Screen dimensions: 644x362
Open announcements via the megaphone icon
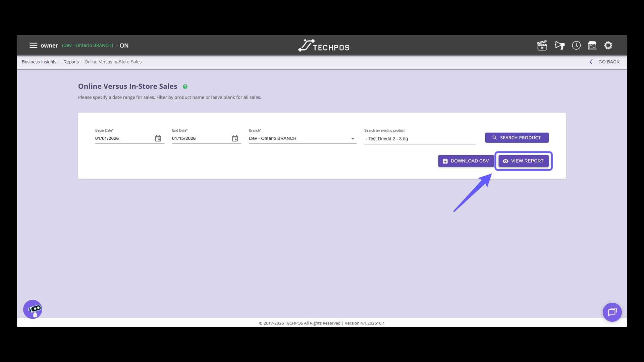559,45
